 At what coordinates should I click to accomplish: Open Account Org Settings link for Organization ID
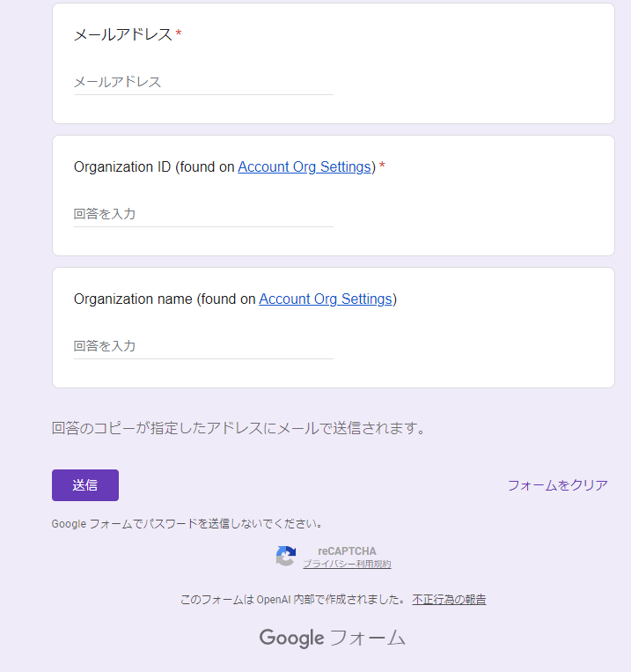[304, 166]
